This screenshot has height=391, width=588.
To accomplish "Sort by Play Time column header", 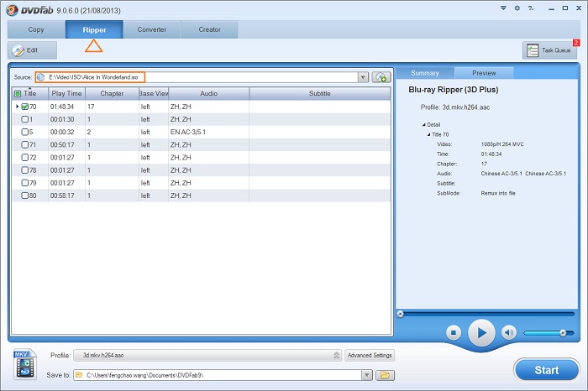I will (66, 94).
